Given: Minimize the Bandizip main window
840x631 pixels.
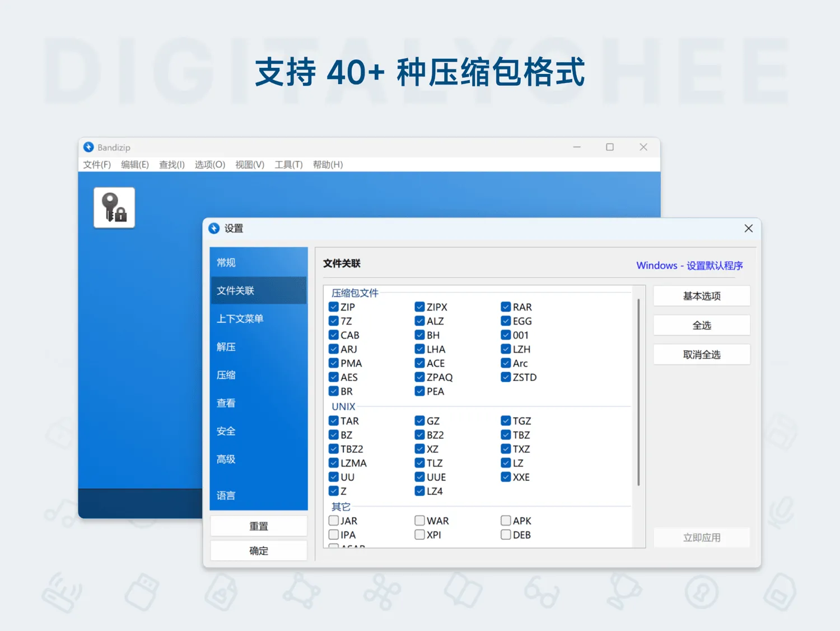Looking at the screenshot, I should point(577,147).
